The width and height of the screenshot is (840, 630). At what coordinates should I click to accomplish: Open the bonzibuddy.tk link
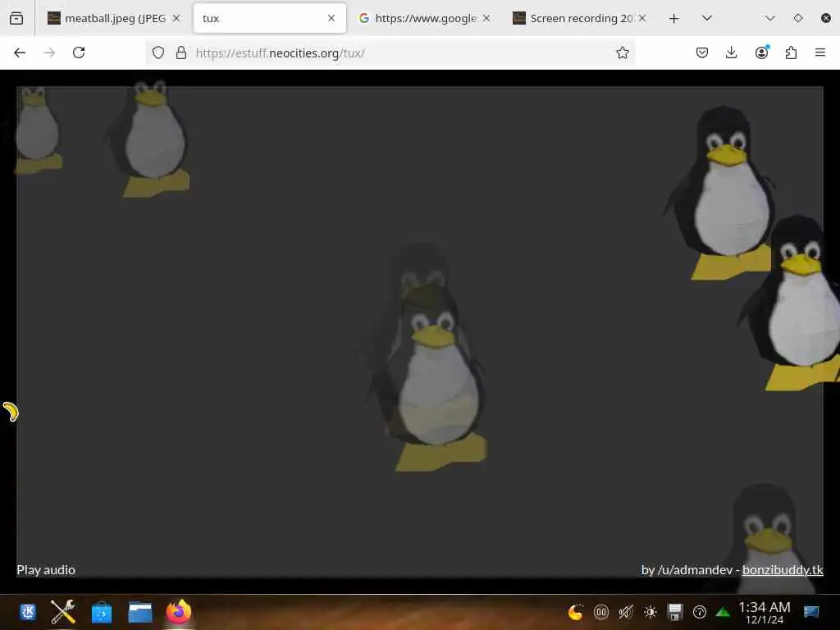[783, 570]
